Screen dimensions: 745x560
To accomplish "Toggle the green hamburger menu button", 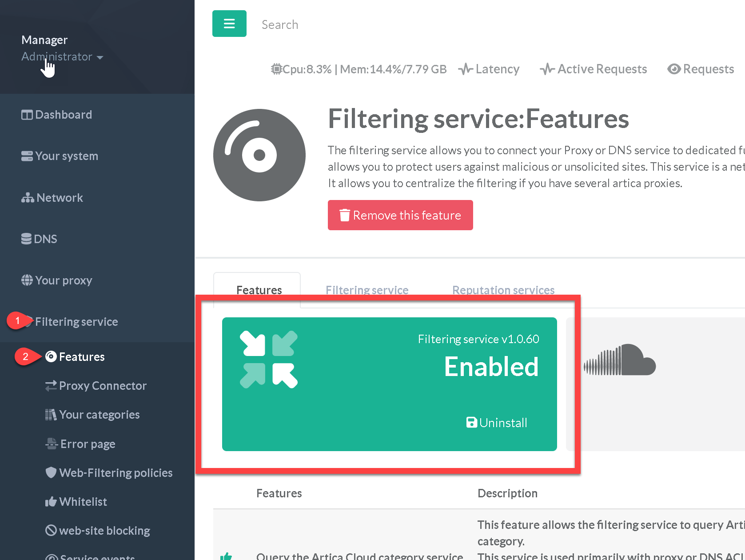I will click(x=229, y=24).
